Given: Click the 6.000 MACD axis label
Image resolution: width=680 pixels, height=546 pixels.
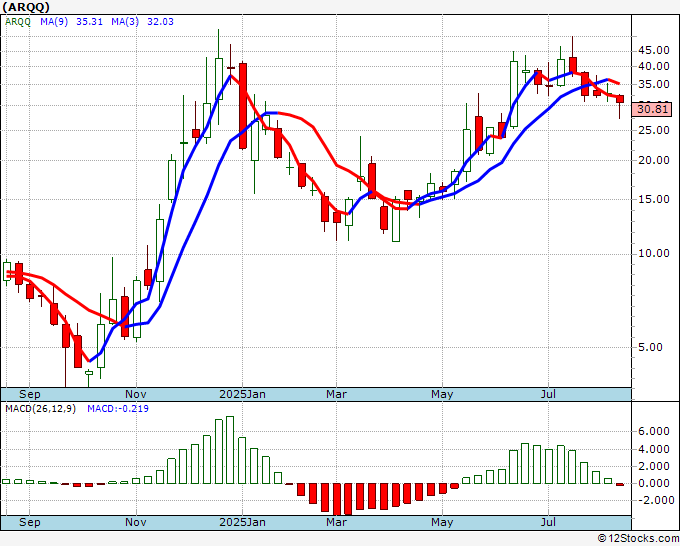Looking at the screenshot, I should [x=654, y=432].
